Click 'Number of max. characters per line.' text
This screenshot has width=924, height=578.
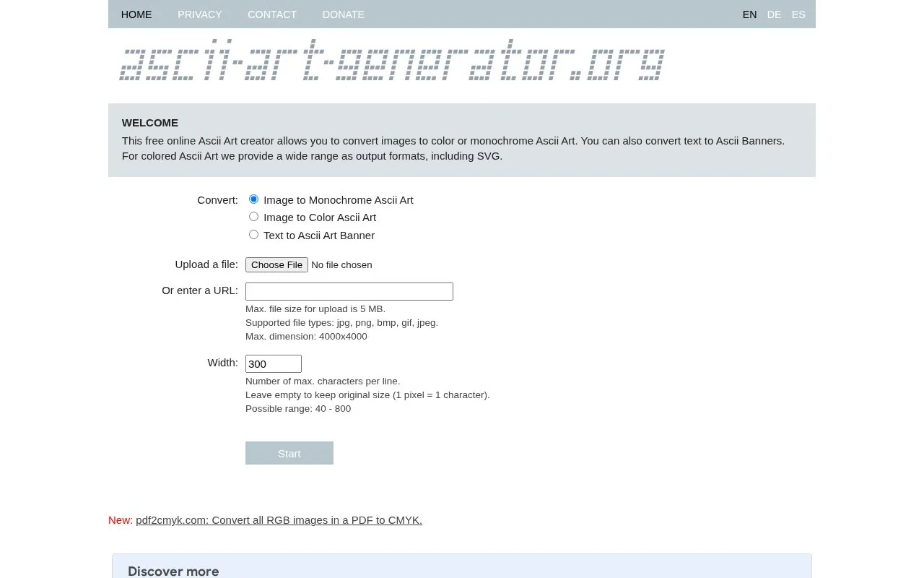tap(323, 381)
